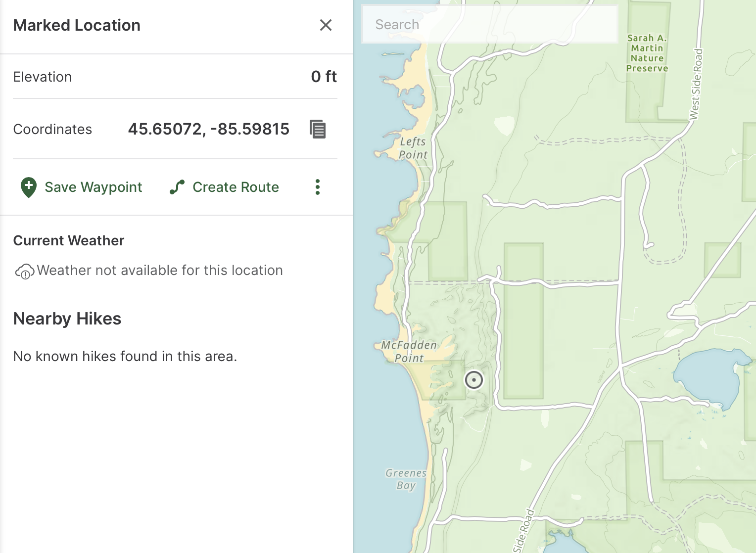Click the Search field on the map

tap(490, 25)
